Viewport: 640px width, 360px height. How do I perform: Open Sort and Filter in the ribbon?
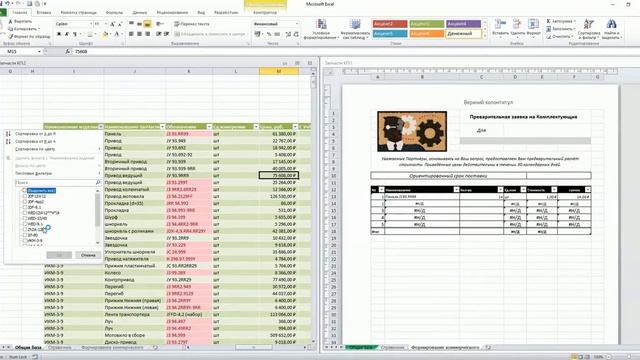(589, 29)
